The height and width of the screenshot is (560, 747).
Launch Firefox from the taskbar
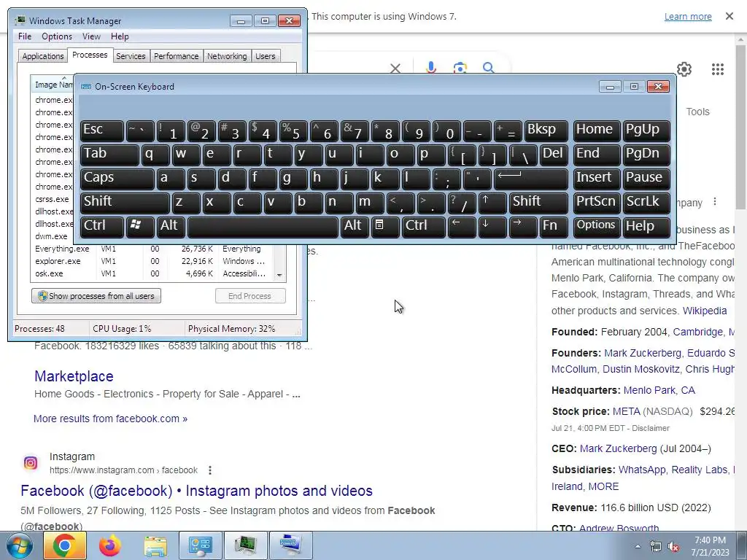coord(110,545)
